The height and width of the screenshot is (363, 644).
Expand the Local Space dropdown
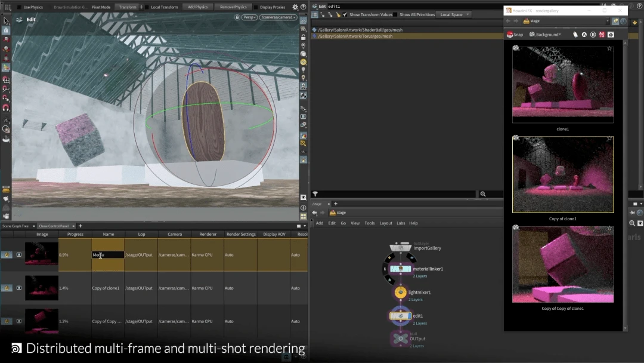(x=454, y=14)
